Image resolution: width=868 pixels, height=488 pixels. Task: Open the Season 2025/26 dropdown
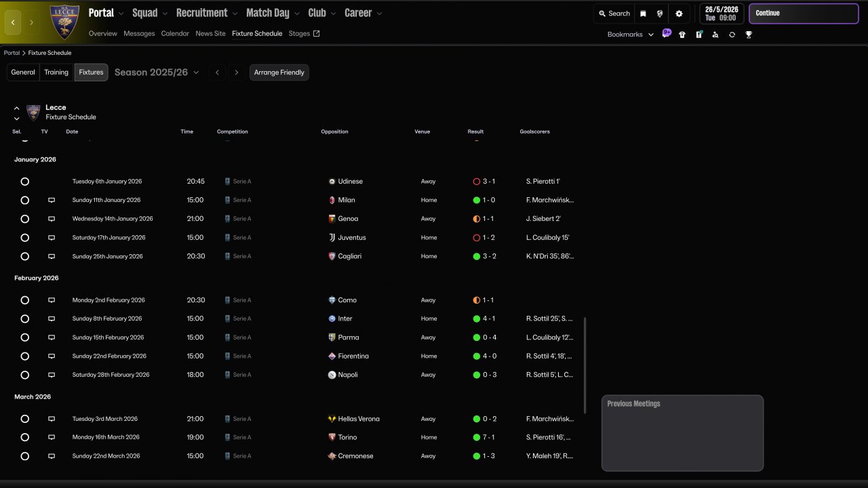(157, 73)
